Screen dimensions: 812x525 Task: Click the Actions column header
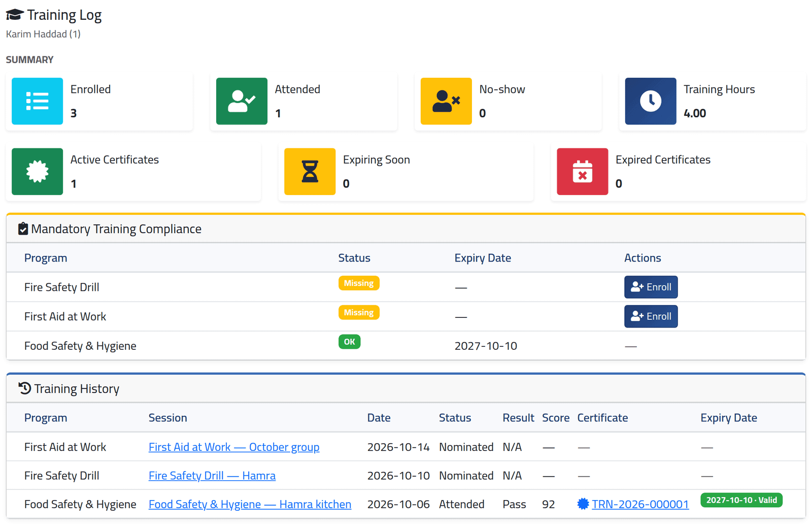642,258
